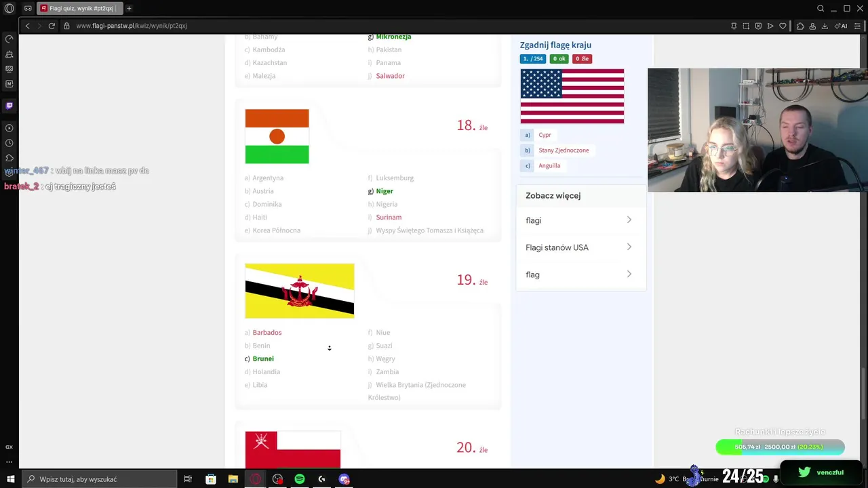The height and width of the screenshot is (488, 868).
Task: Click the red '0 źle' badge
Action: click(582, 59)
